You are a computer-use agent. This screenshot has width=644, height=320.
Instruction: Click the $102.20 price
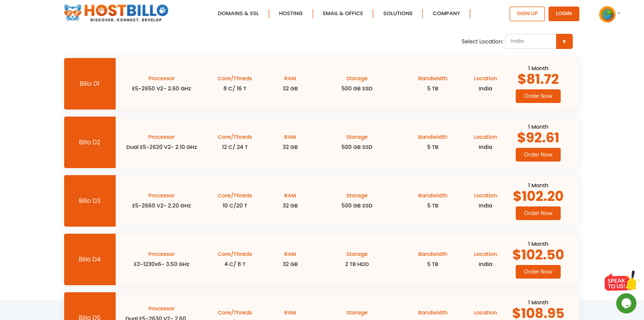coord(538,196)
